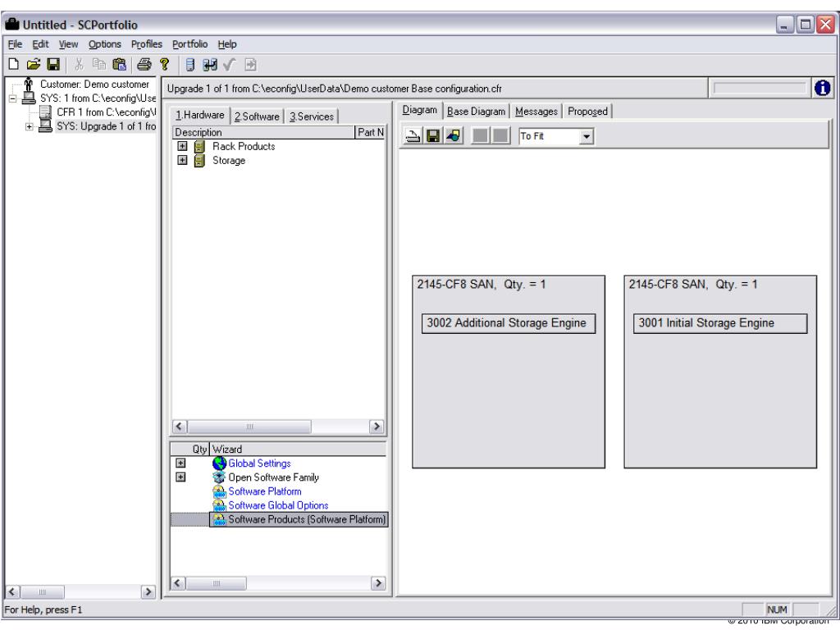Click the configure binoculars-like toolbar icon
This screenshot has width=840, height=630.
point(210,65)
